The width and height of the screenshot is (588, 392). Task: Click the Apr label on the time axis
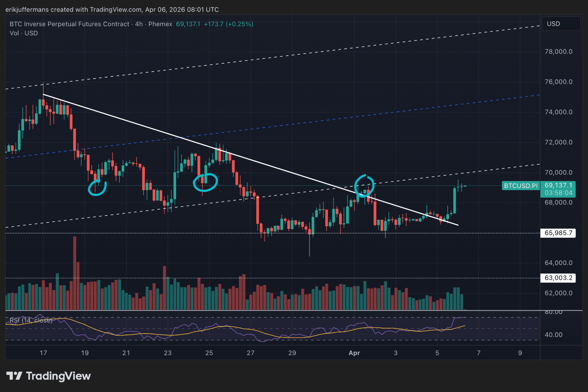354,353
